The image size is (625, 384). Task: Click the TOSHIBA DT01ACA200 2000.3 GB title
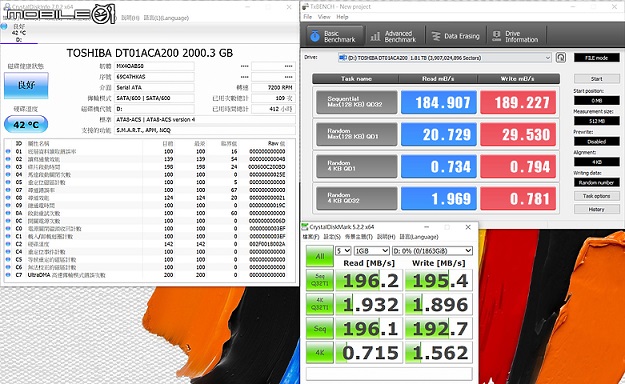point(149,53)
